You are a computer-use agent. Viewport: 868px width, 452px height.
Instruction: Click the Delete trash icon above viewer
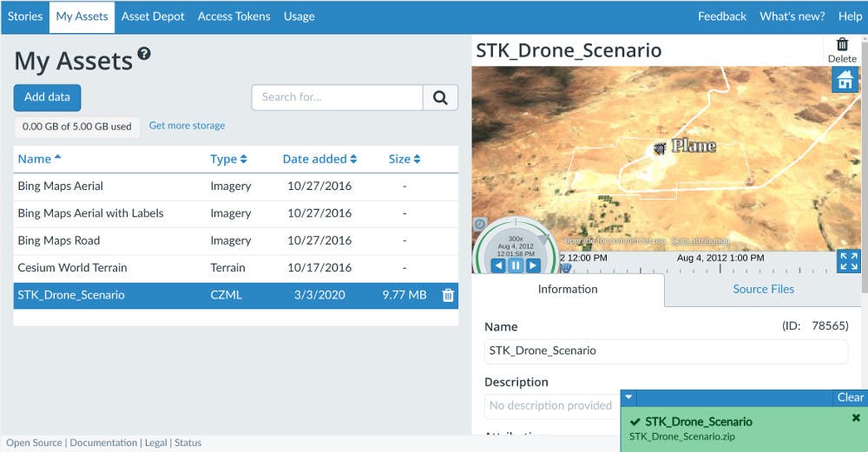842,44
